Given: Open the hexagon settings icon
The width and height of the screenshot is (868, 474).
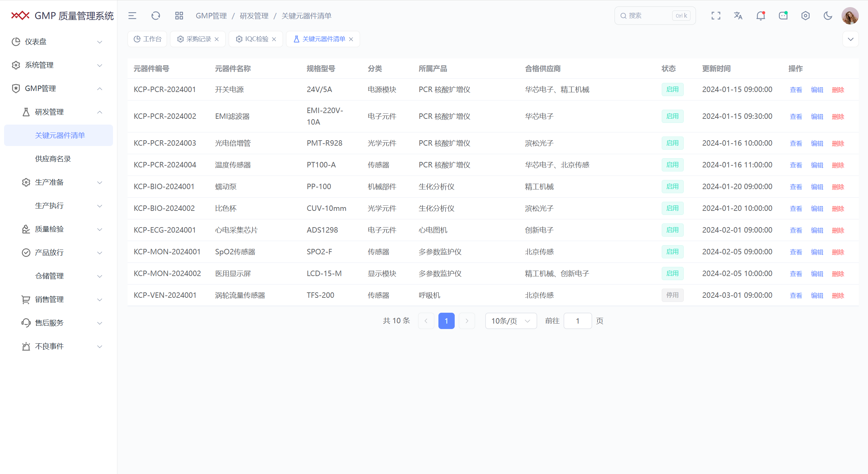Looking at the screenshot, I should click(x=806, y=16).
